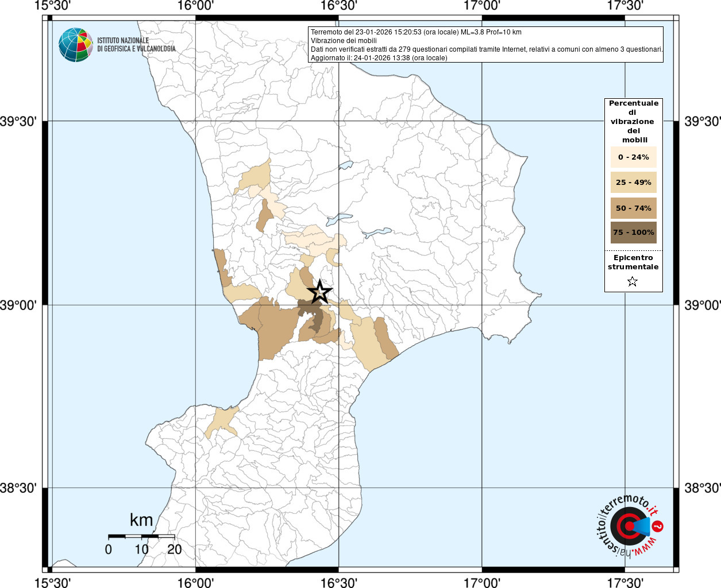Select the 75 - 100% legend swatch
This screenshot has height=588, width=721.
coord(633,233)
